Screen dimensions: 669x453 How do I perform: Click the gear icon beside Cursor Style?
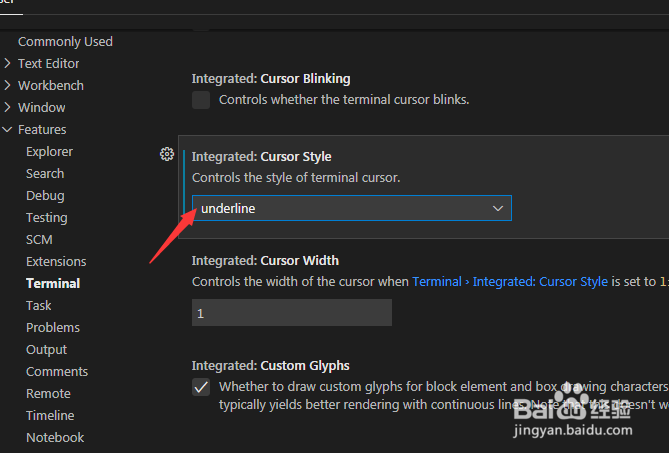(167, 154)
